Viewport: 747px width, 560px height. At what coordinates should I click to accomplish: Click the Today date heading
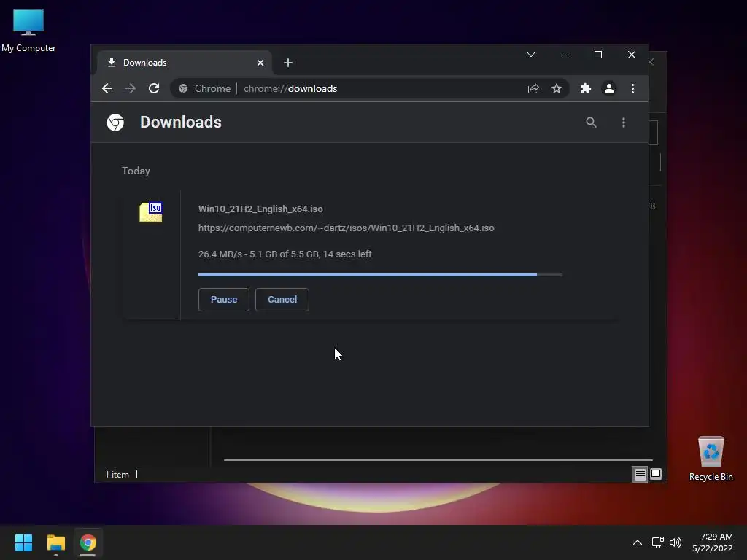click(136, 171)
